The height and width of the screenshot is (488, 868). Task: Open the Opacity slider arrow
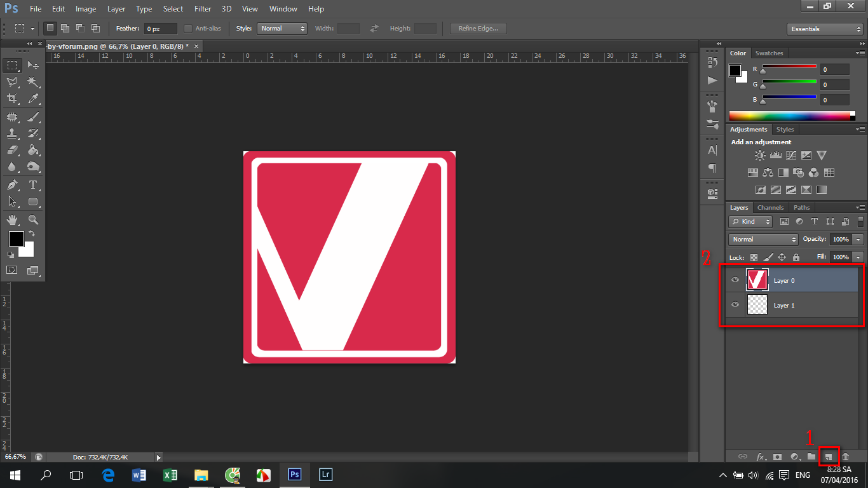point(858,240)
